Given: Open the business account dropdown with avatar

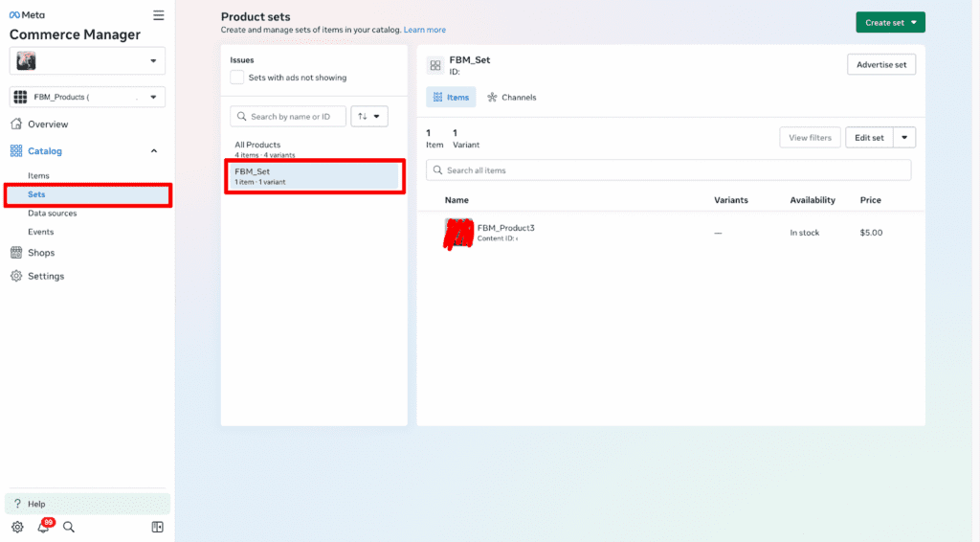Looking at the screenshot, I should coord(87,60).
